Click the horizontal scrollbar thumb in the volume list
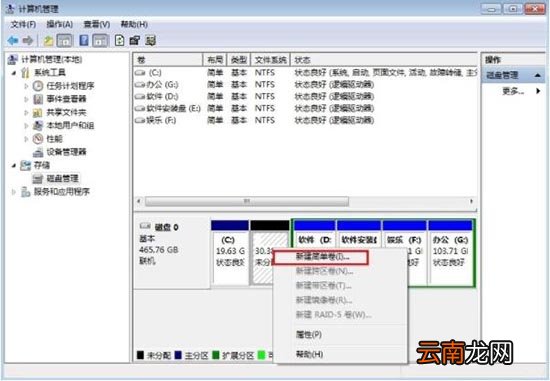 point(247,201)
